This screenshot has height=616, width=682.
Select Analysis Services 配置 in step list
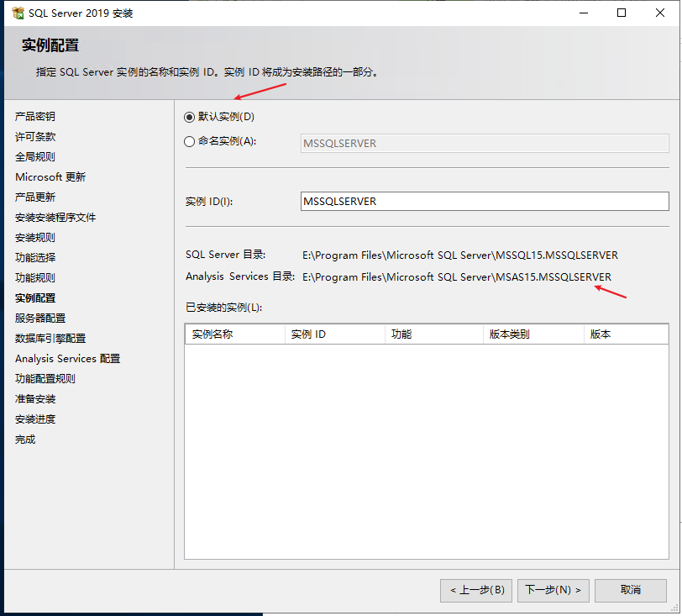(67, 359)
